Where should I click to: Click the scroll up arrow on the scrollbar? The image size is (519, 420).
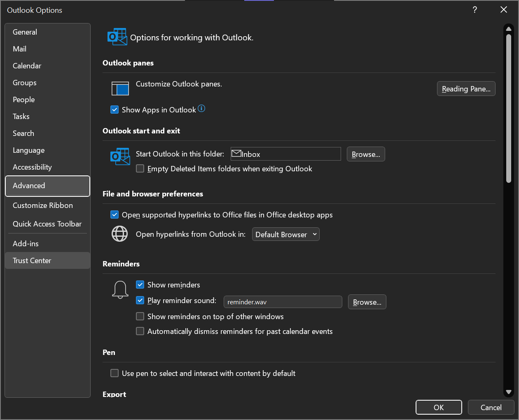(509, 29)
